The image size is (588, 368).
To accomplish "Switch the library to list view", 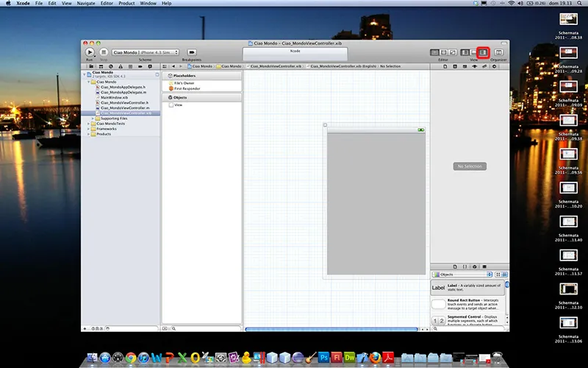I will point(505,275).
